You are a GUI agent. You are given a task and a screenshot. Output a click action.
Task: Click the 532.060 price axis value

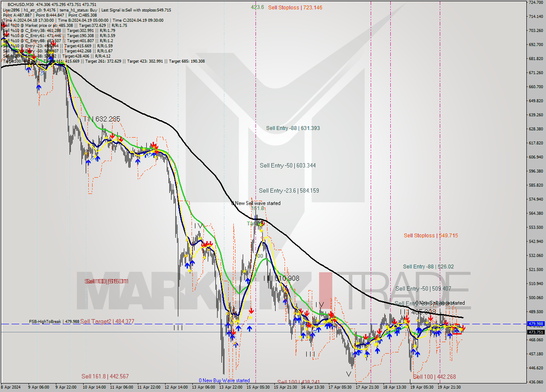(536, 255)
